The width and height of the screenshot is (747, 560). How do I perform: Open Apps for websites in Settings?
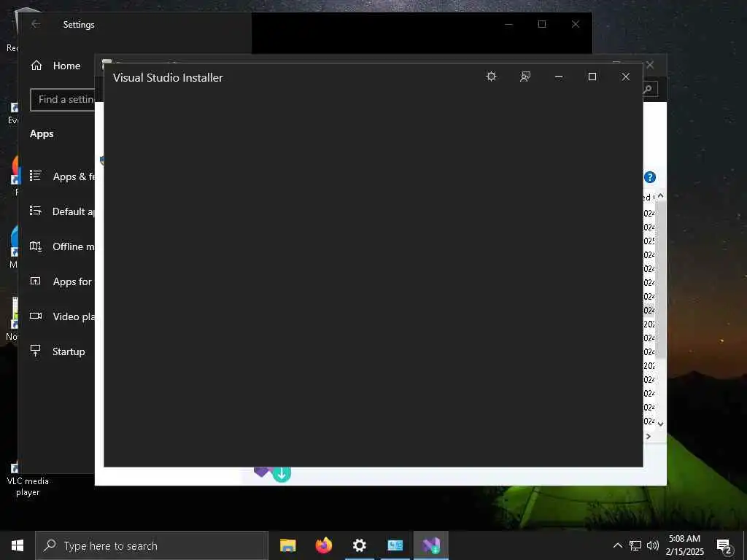(62, 281)
